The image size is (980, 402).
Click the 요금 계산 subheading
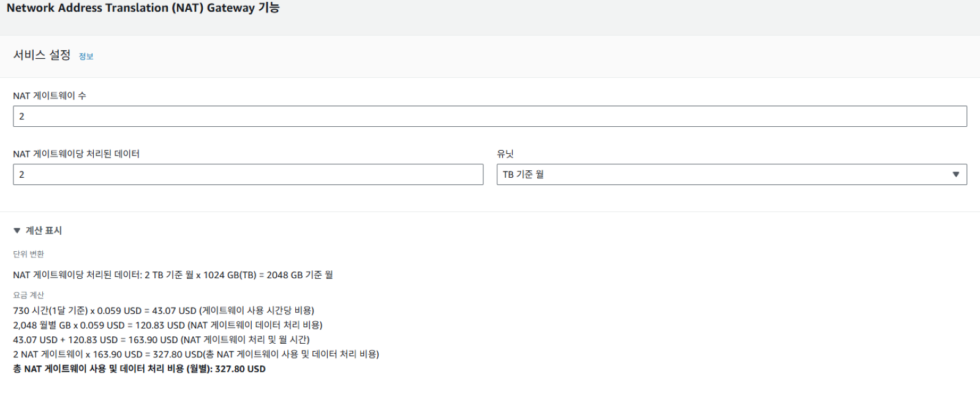[29, 295]
